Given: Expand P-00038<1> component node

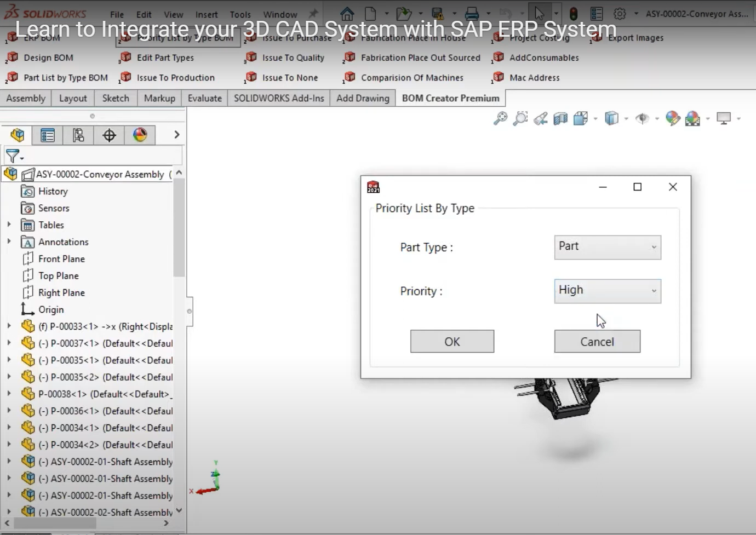Looking at the screenshot, I should pyautogui.click(x=9, y=393).
